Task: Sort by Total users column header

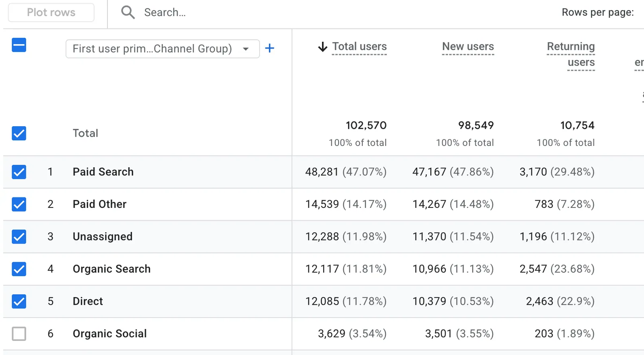Action: click(x=359, y=47)
